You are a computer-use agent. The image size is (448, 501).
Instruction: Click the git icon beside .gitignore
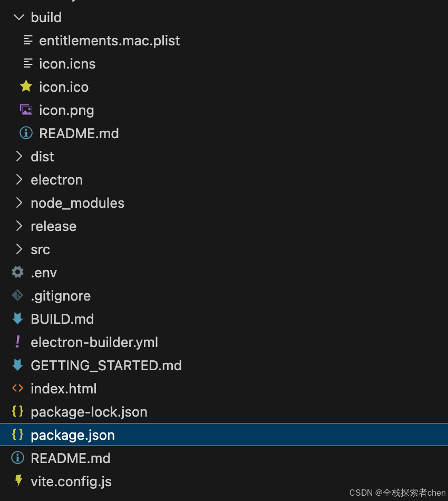pos(17,295)
